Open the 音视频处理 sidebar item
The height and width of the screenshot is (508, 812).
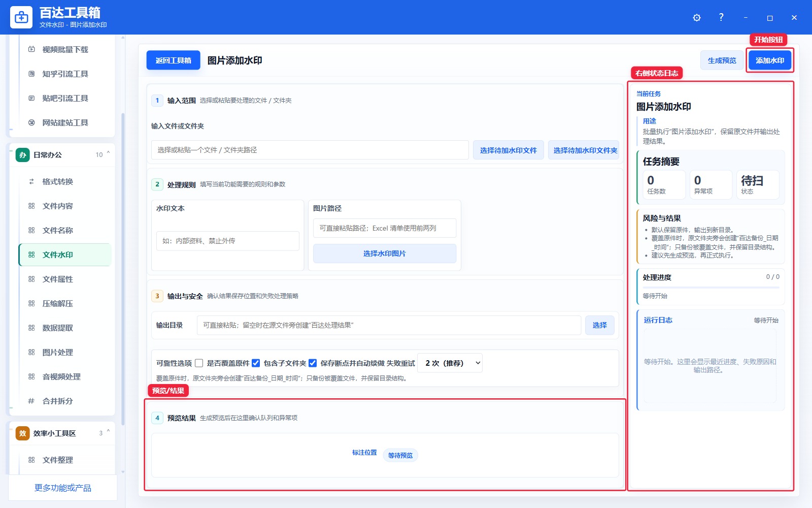[65, 376]
